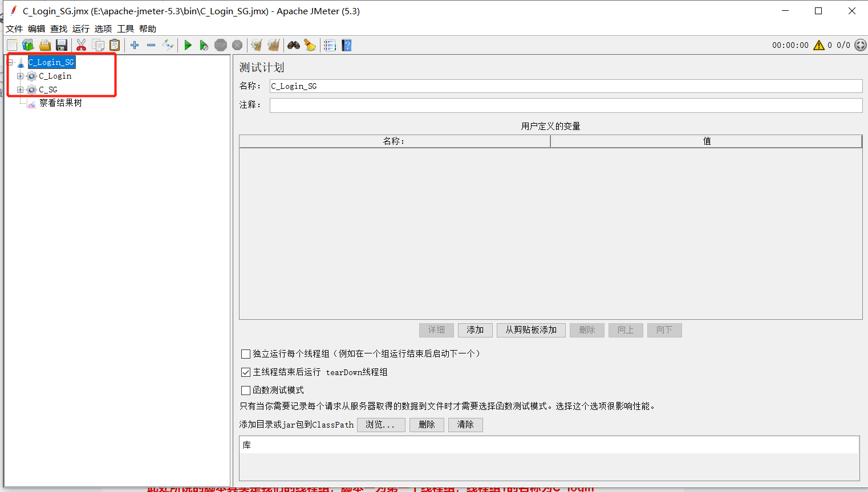The image size is (868, 492).
Task: Uncheck 主线程结束后运行 tearDown线程组
Action: pyautogui.click(x=246, y=372)
